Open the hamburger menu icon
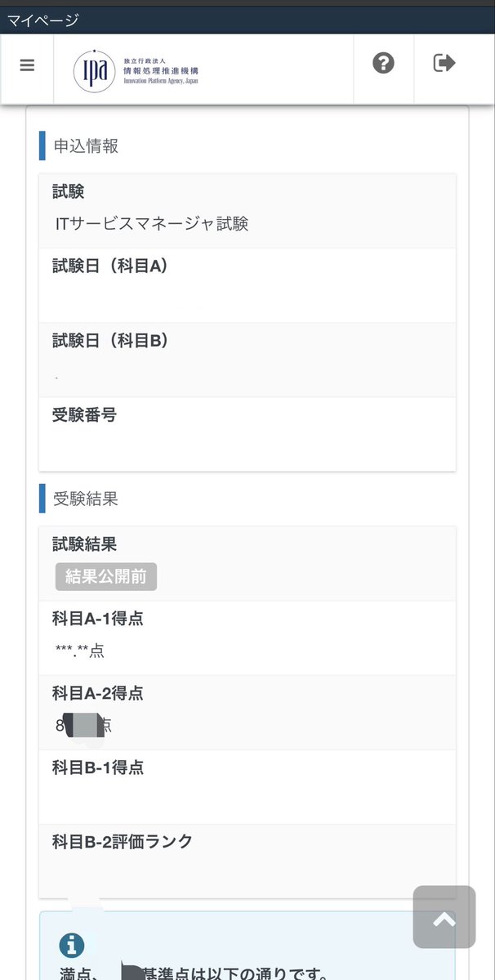This screenshot has height=980, width=495. click(x=27, y=65)
